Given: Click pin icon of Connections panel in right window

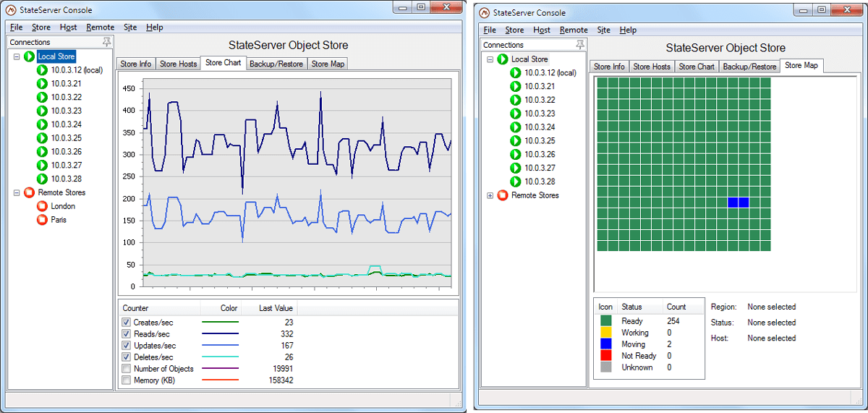Looking at the screenshot, I should coord(580,45).
